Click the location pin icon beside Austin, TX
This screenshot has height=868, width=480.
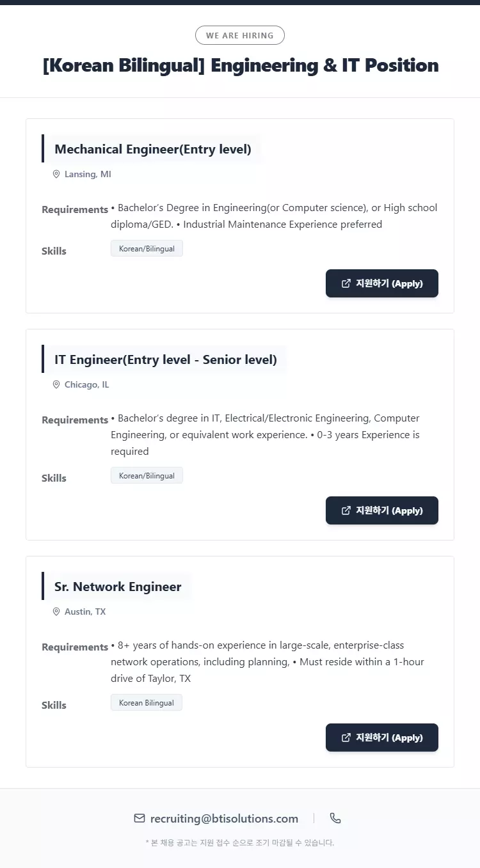56,612
